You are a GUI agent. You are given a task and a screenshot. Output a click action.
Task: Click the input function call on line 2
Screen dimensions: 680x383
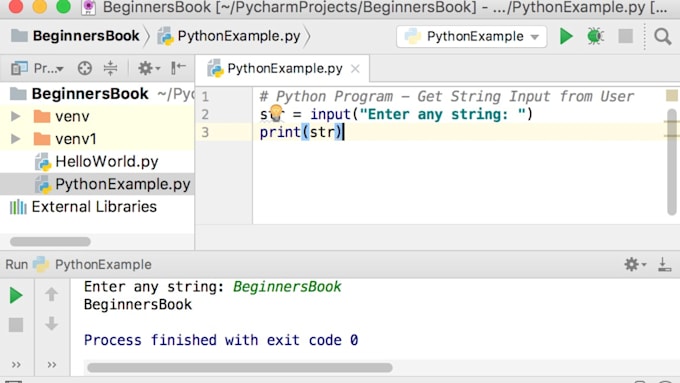pyautogui.click(x=422, y=115)
